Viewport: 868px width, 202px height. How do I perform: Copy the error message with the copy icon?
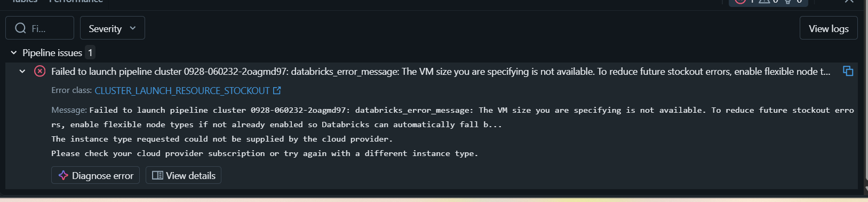point(848,71)
